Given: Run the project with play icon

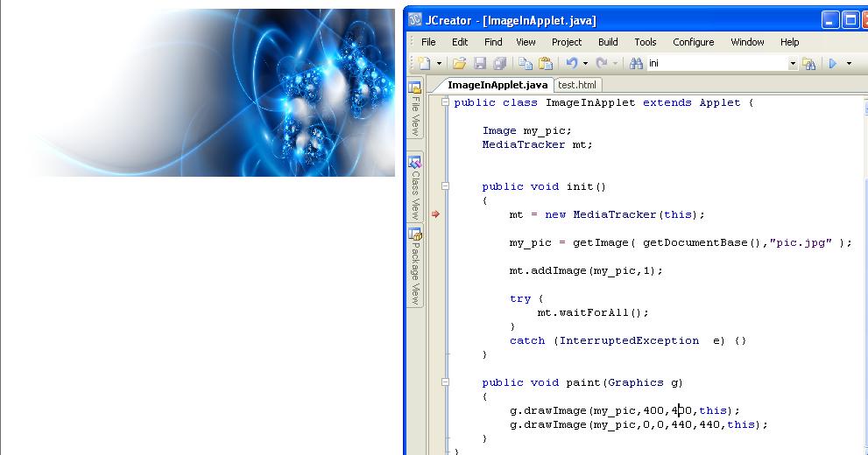Looking at the screenshot, I should (833, 64).
